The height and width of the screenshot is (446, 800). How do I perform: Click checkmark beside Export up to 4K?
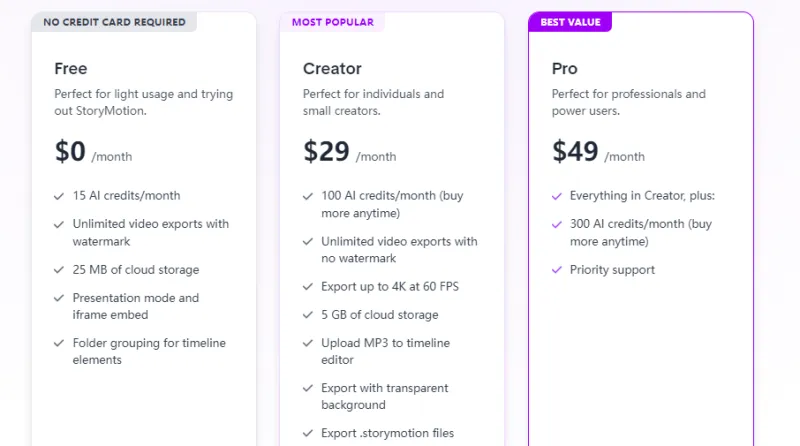point(308,287)
